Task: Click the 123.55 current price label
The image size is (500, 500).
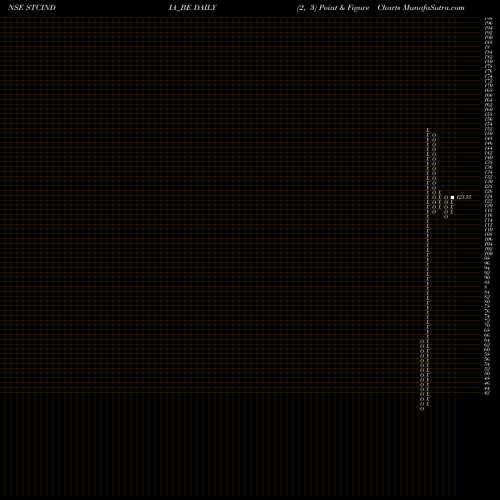Action: pos(464,197)
